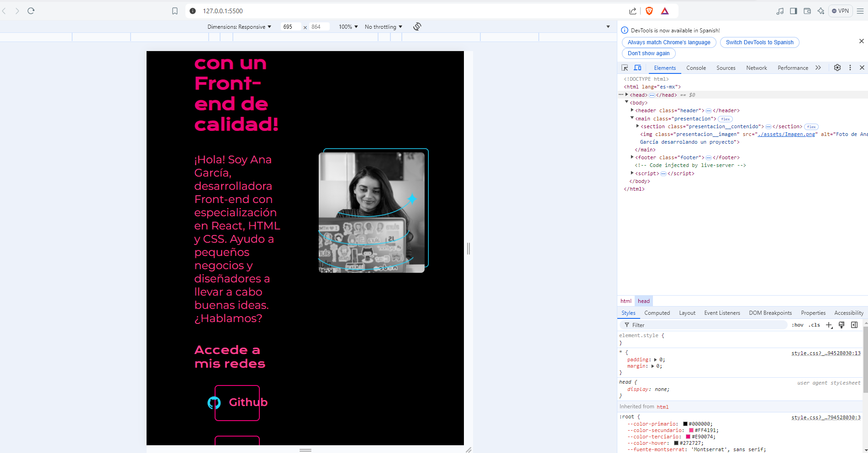The height and width of the screenshot is (453, 868).
Task: Click Always match Chrome's language button
Action: 669,42
